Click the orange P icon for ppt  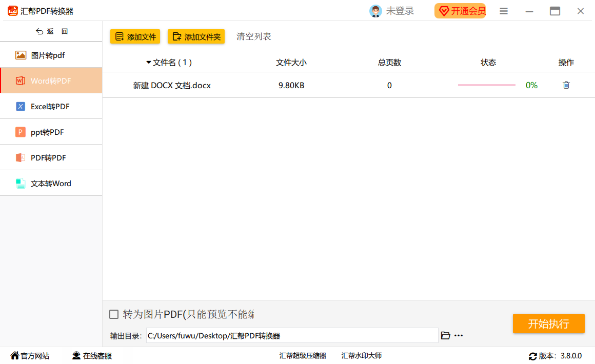tap(21, 132)
